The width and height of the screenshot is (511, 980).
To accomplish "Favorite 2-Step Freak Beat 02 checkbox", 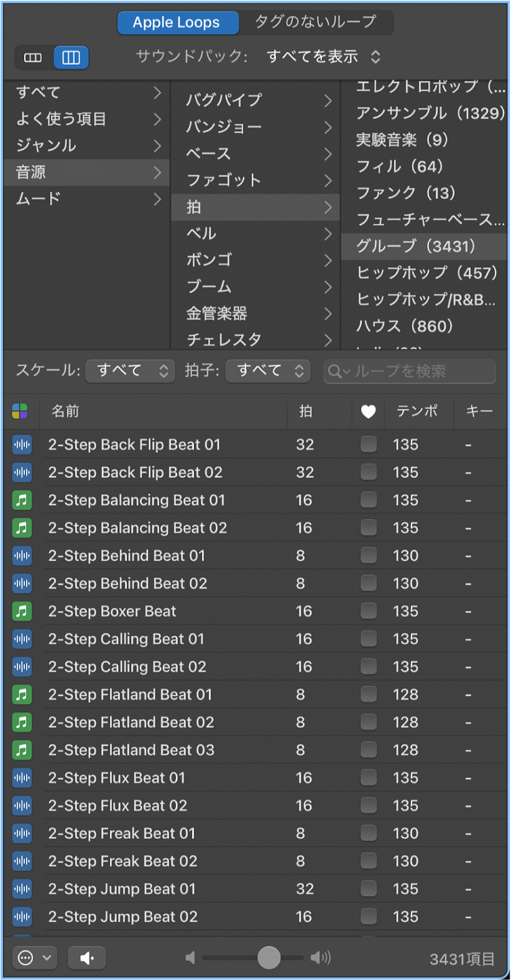I will point(369,861).
